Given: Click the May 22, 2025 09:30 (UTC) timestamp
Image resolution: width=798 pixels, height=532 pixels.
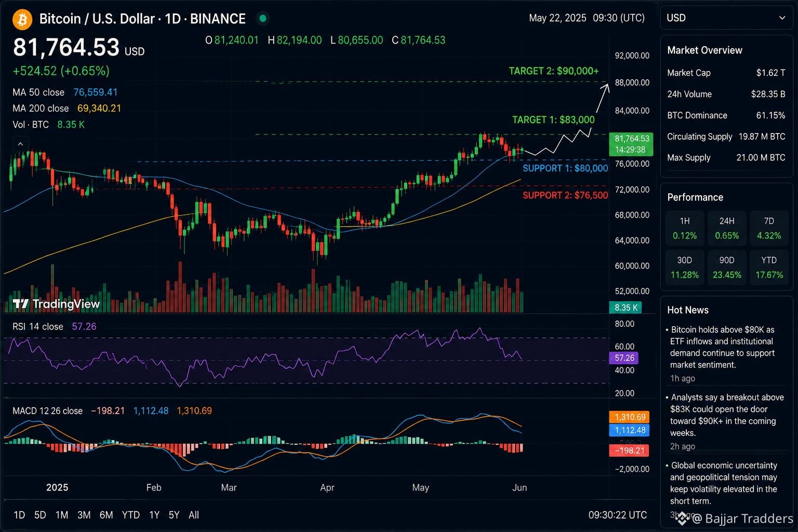Looking at the screenshot, I should point(587,18).
